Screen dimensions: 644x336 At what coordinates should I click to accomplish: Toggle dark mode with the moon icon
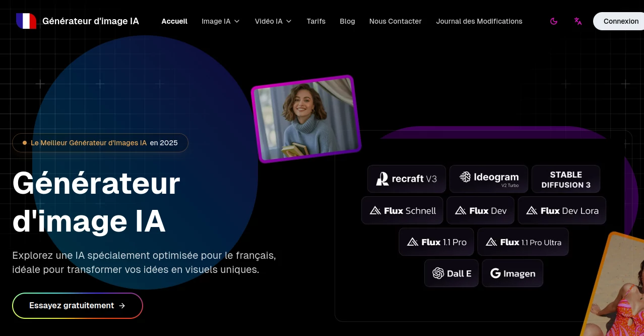pyautogui.click(x=554, y=21)
